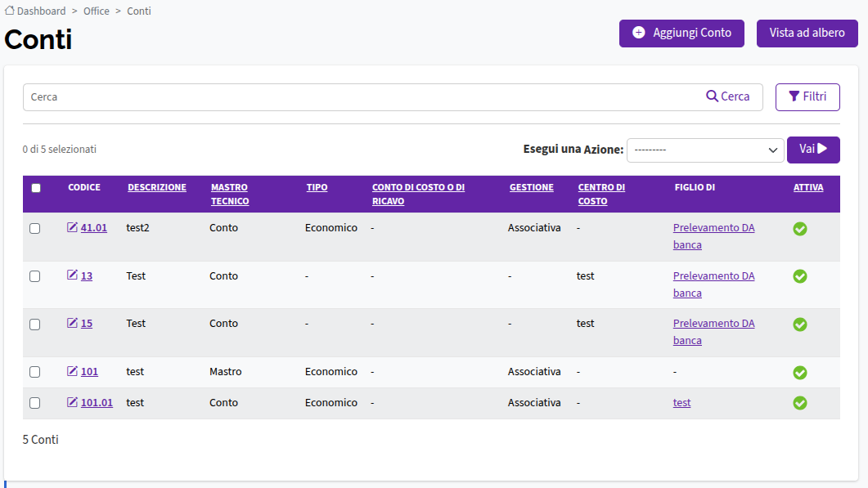Screen dimensions: 868x488
Task: Go to Dashboard in the breadcrumb
Action: tap(41, 11)
